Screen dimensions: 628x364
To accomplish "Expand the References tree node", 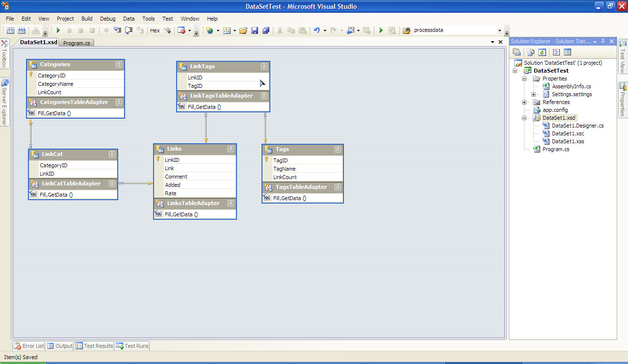I will tap(524, 102).
